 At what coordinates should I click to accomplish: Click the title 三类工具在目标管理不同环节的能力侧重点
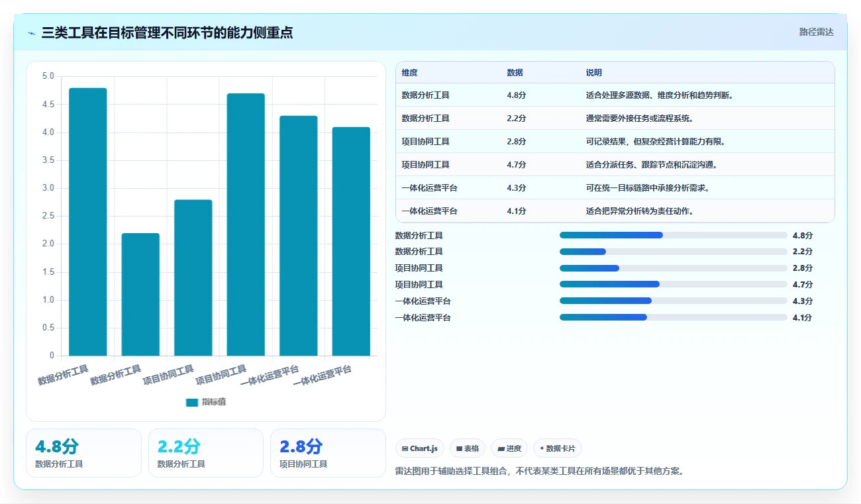click(167, 33)
